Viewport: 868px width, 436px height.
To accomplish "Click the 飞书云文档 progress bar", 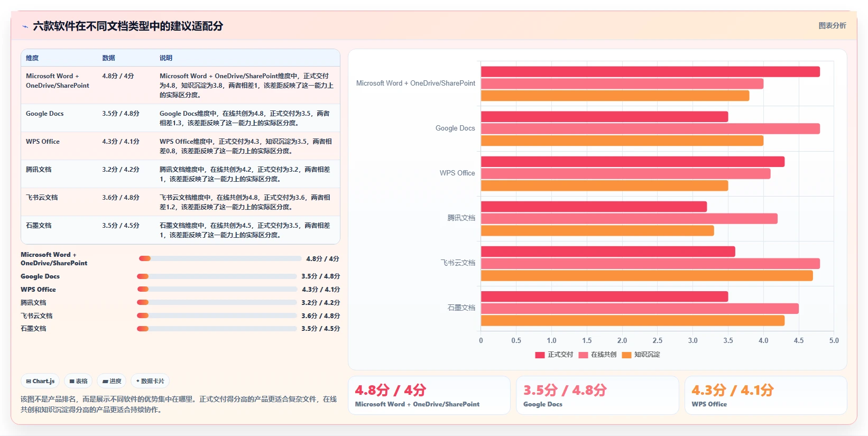I will 217,316.
